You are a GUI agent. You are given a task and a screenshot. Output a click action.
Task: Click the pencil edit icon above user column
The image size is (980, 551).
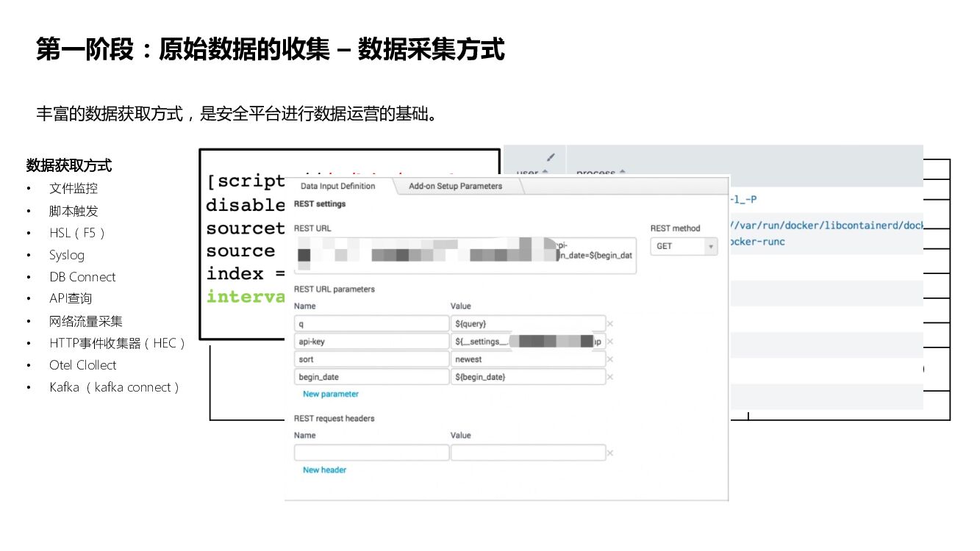coord(551,156)
